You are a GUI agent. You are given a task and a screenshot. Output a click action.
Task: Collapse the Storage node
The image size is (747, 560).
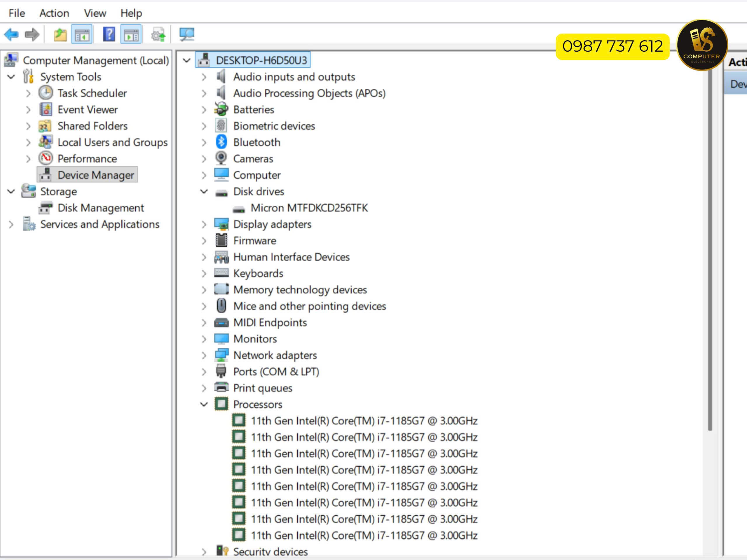11,191
